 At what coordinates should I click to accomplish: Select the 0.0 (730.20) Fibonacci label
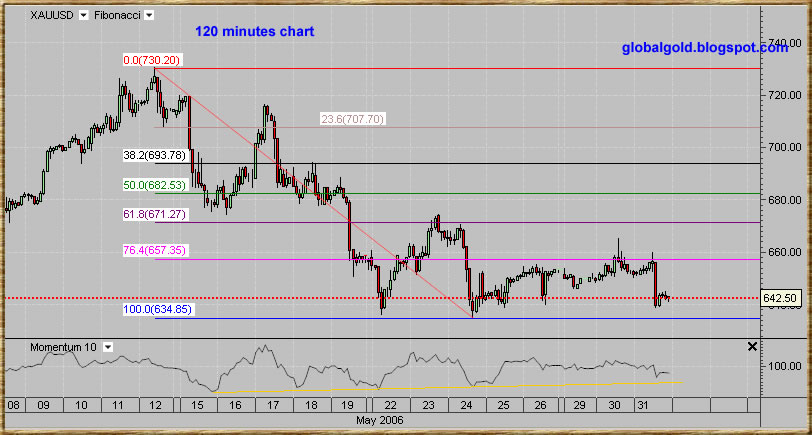[151, 60]
